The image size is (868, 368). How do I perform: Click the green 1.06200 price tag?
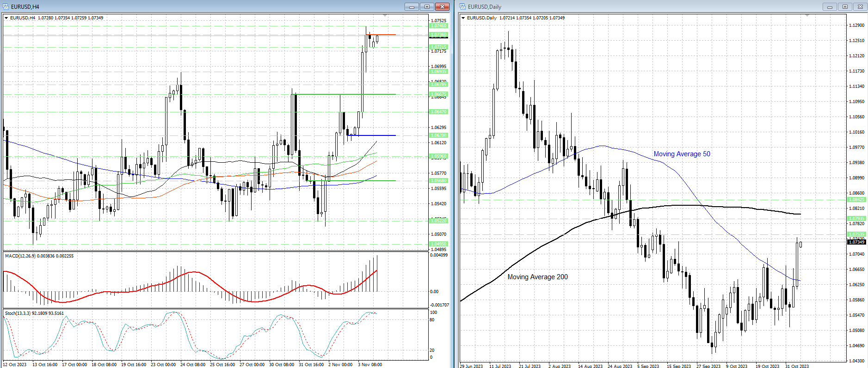439,135
